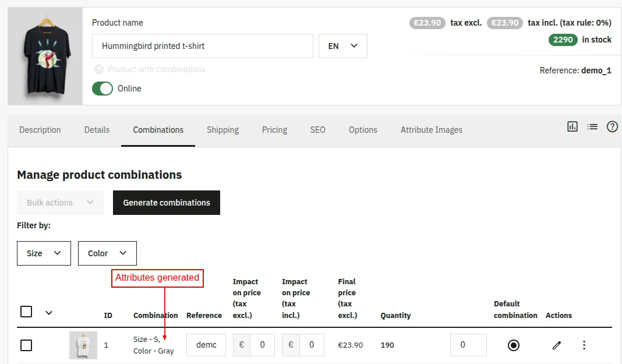The height and width of the screenshot is (364, 622).
Task: Open the product statistics chart icon
Action: point(572,126)
